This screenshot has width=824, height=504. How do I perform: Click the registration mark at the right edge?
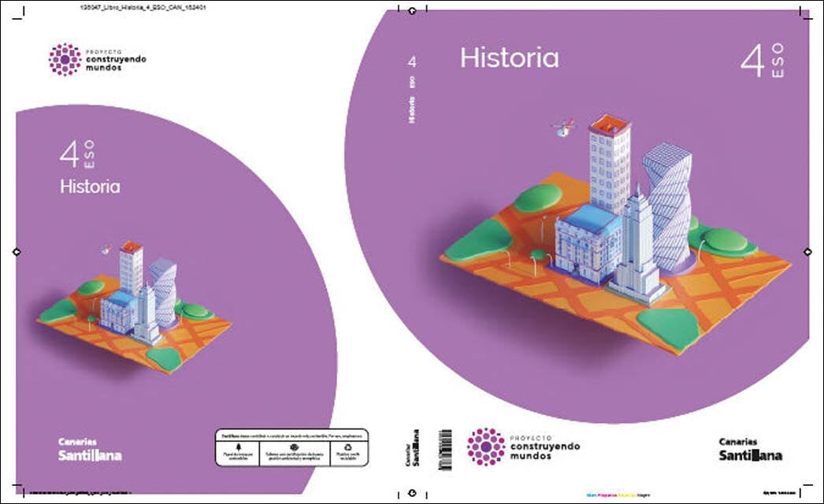(x=807, y=252)
